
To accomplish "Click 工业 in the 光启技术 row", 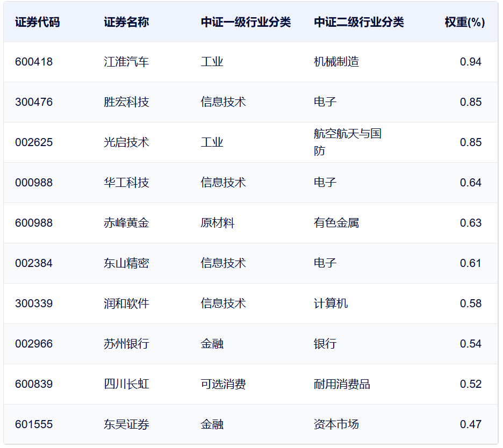I will pyautogui.click(x=212, y=142).
